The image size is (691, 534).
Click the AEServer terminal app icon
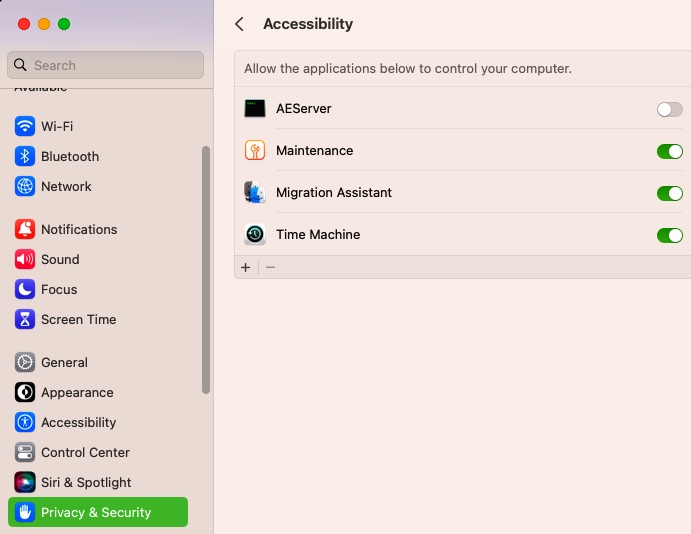tap(255, 108)
